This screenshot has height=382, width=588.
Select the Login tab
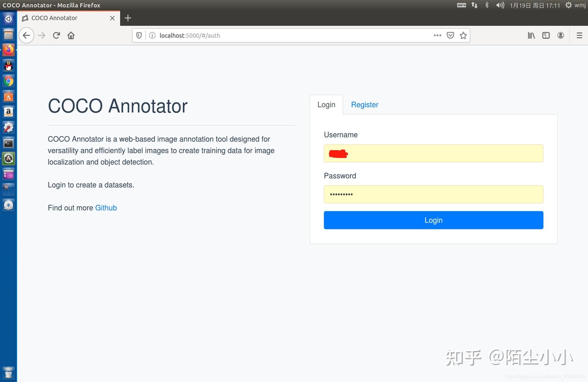tap(326, 105)
